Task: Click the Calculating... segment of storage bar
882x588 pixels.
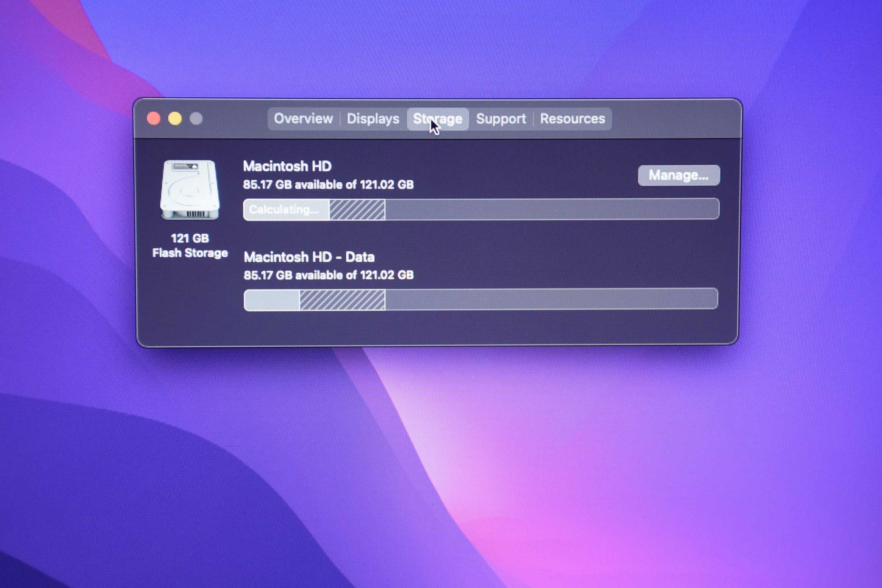Action: (x=285, y=209)
